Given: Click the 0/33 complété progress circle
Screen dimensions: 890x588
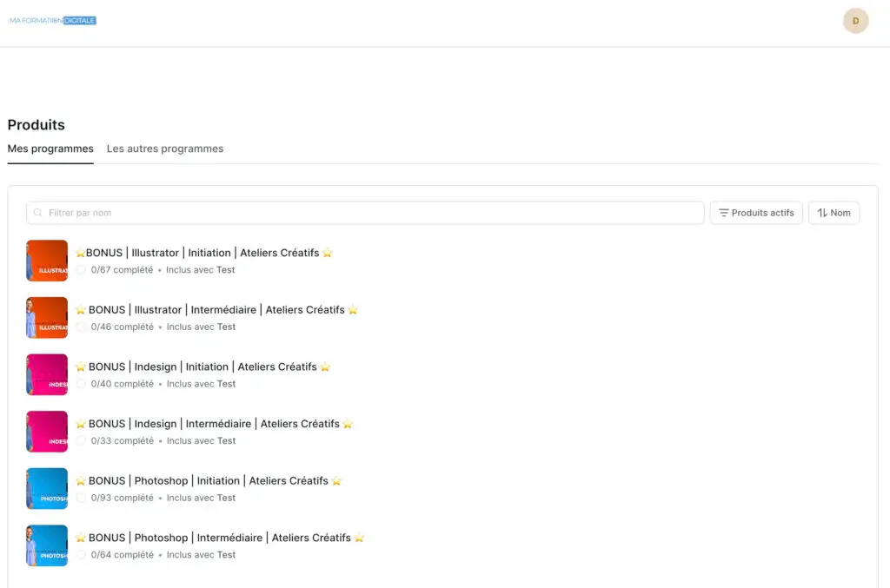Looking at the screenshot, I should click(81, 441).
